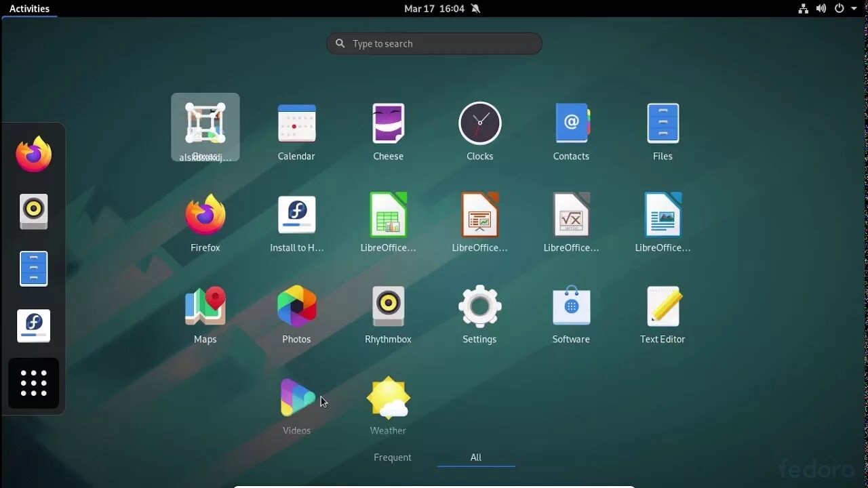This screenshot has width=868, height=488.
Task: Click Files cabinet in the dock
Action: click(33, 268)
